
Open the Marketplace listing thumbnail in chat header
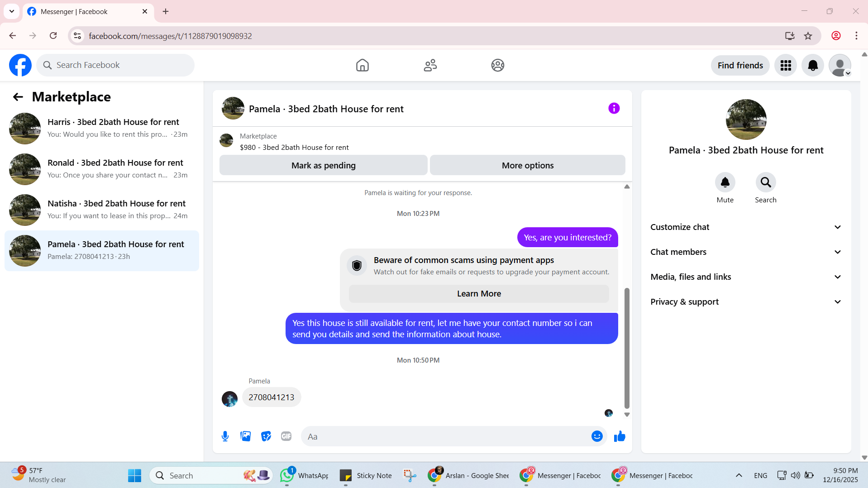click(226, 141)
